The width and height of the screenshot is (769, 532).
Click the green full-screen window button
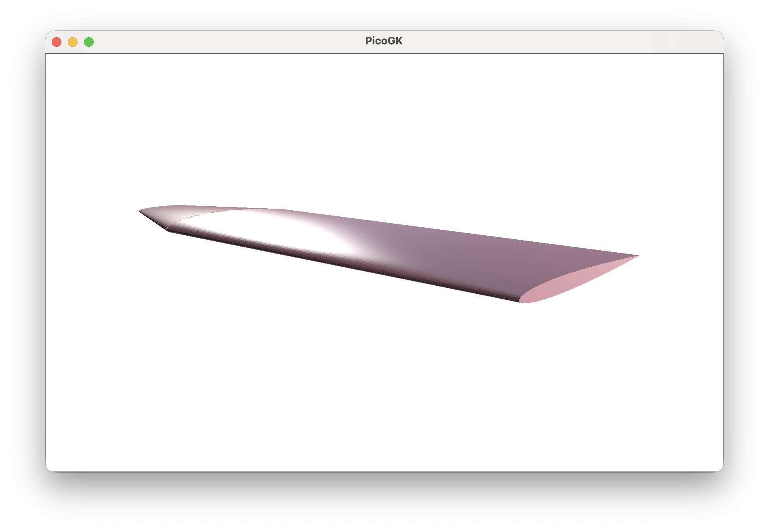point(89,42)
